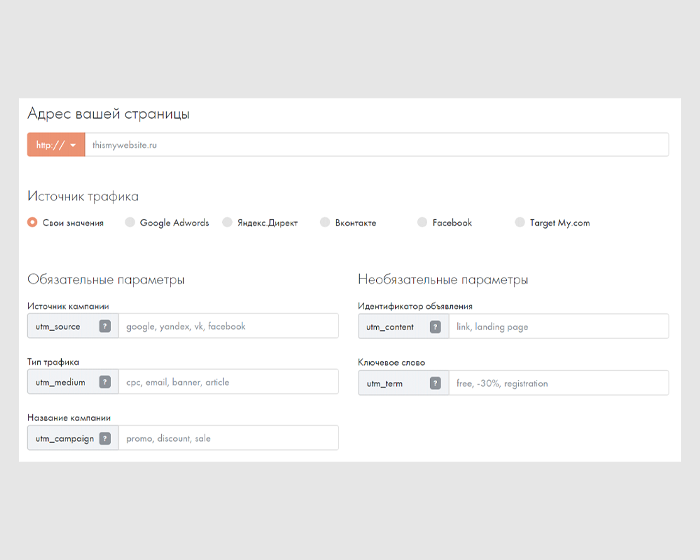Click the utm_term parameter label
The height and width of the screenshot is (560, 700).
[x=384, y=384]
